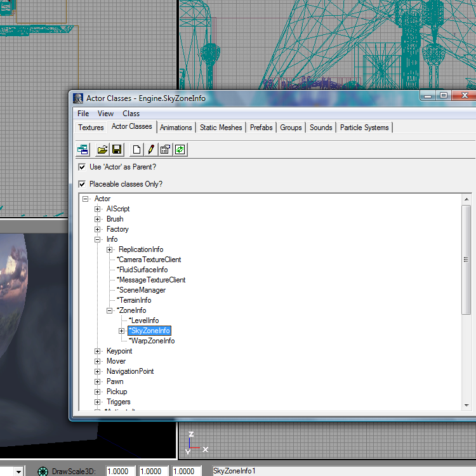Click the first DrawScale3D value field

tap(119, 471)
